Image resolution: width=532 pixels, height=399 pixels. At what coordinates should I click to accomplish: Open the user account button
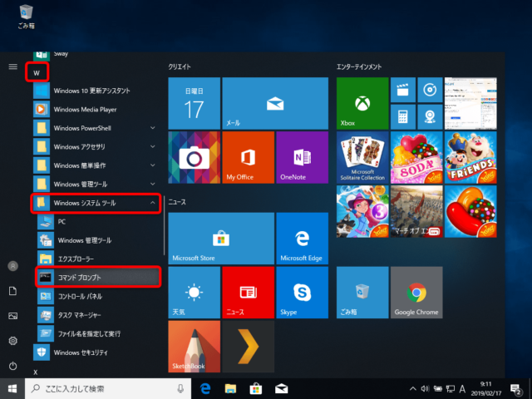pos(13,266)
